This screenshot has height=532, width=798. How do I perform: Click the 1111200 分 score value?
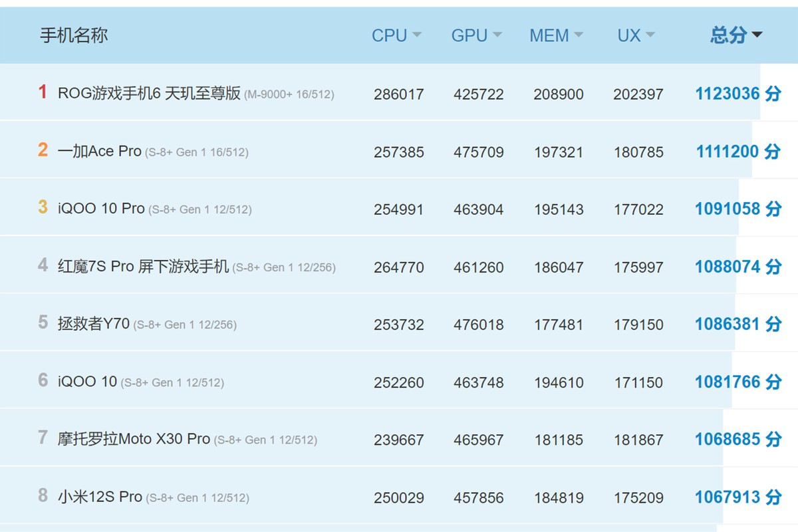737,151
